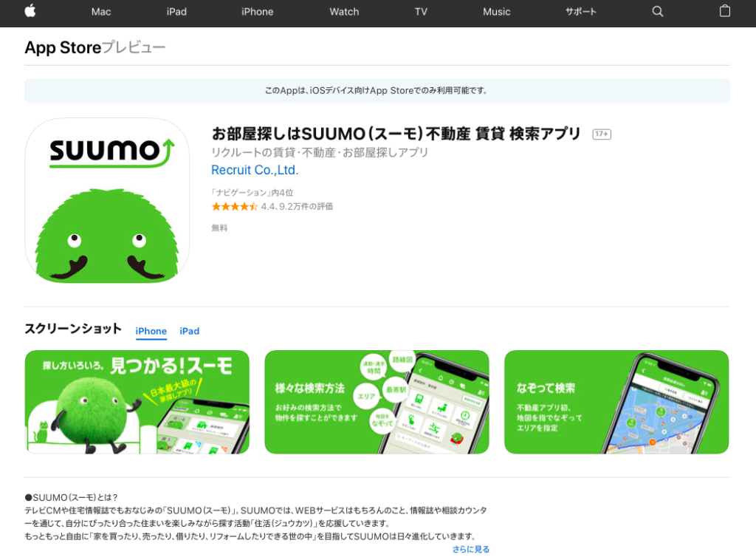Click the 17+ age rating badge
756x557 pixels.
pyautogui.click(x=602, y=134)
